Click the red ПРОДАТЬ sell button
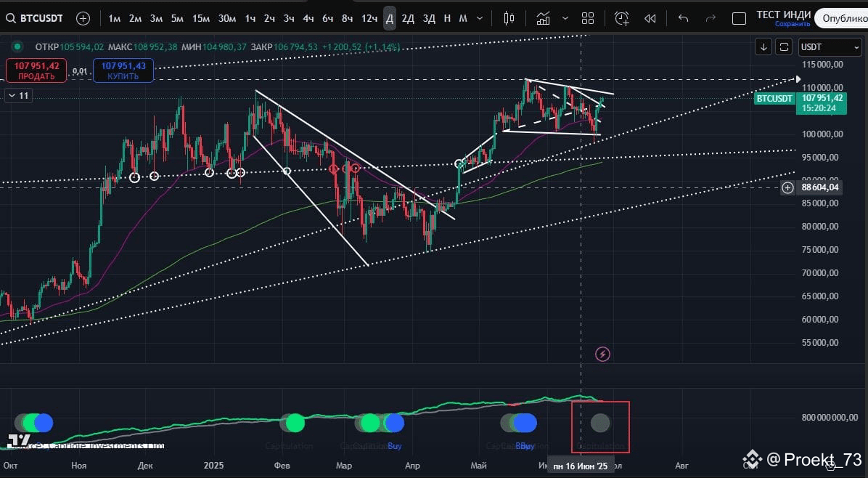 click(36, 71)
